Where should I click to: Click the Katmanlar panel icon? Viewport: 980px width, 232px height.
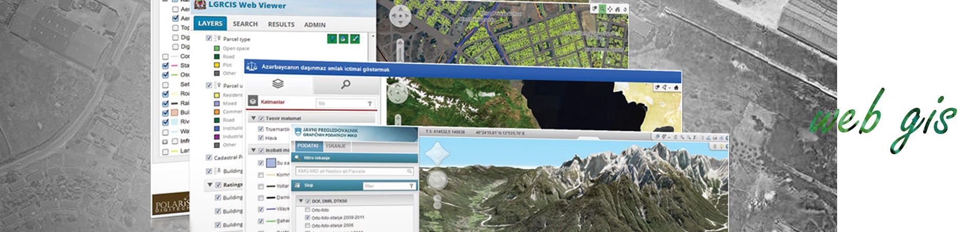(x=253, y=102)
